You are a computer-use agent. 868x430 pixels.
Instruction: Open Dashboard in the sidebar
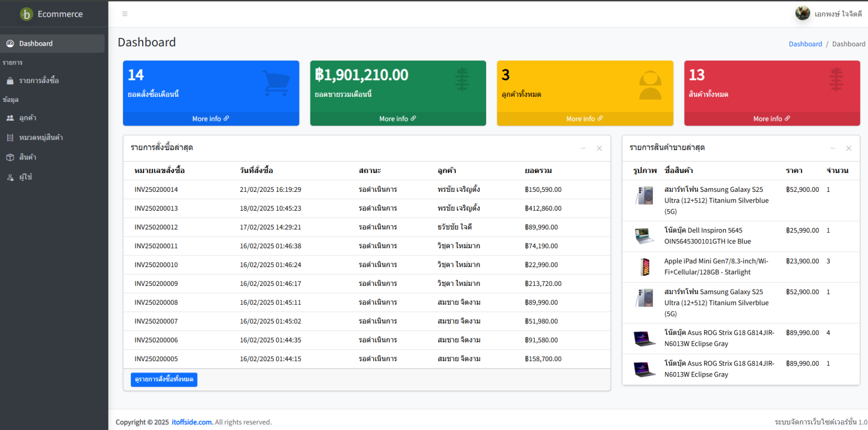pyautogui.click(x=53, y=43)
